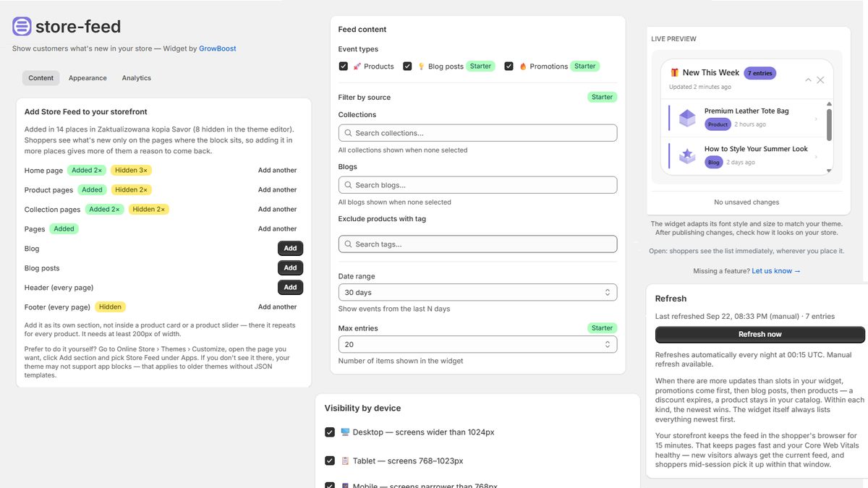The image size is (868, 488).
Task: Click the desktop monitor icon in Visibility by device
Action: point(345,432)
